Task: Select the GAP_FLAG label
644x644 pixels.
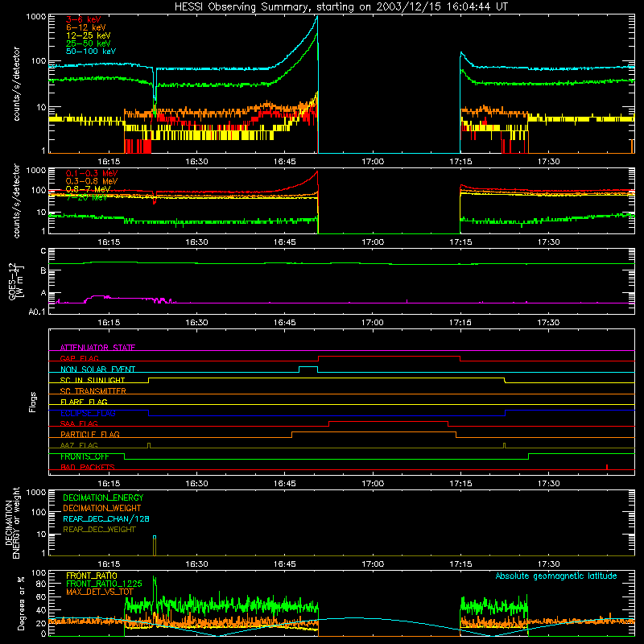Action: 79,358
